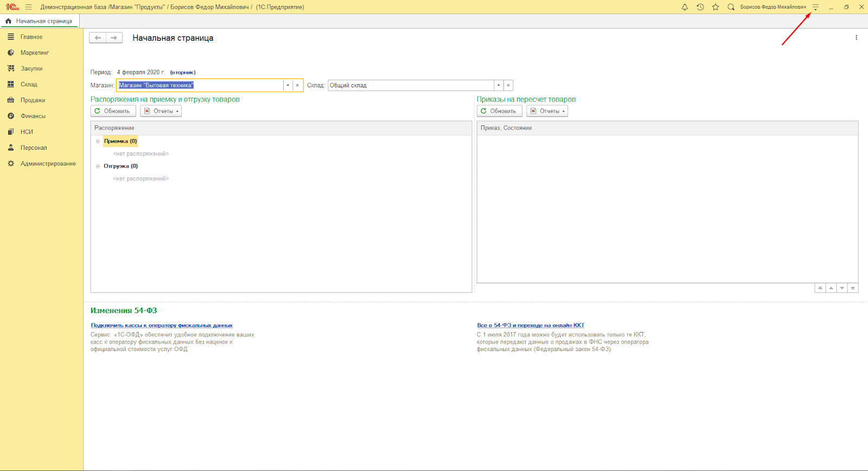Collapse the Отгрузка (0) tree node
868x471 pixels.
pos(98,166)
